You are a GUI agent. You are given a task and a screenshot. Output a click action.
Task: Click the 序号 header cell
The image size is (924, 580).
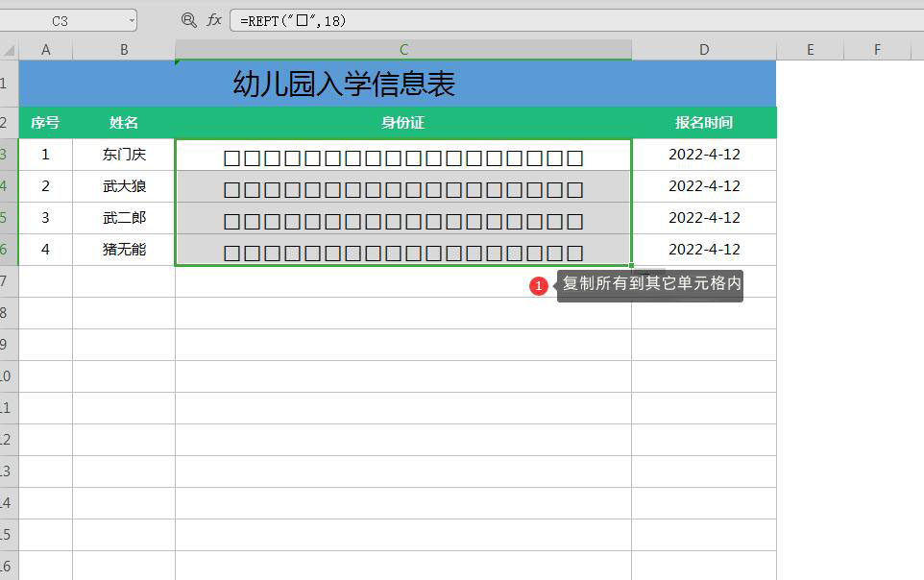tap(46, 123)
